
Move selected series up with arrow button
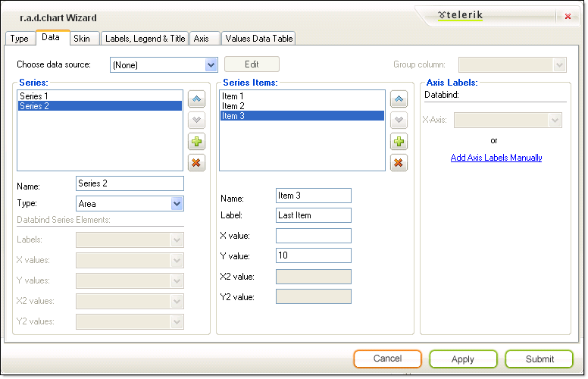pos(196,99)
